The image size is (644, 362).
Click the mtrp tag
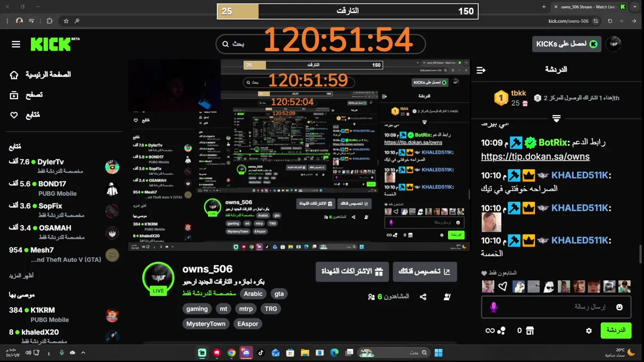246,309
